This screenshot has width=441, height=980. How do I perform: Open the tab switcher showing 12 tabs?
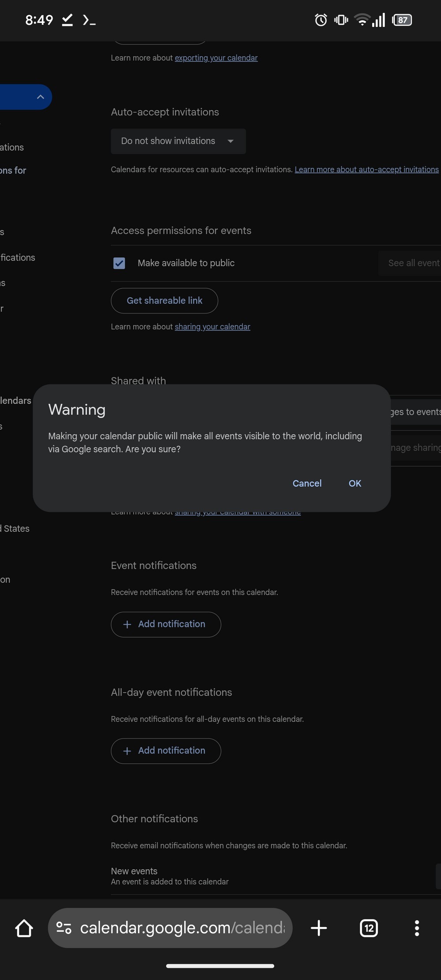coord(369,928)
